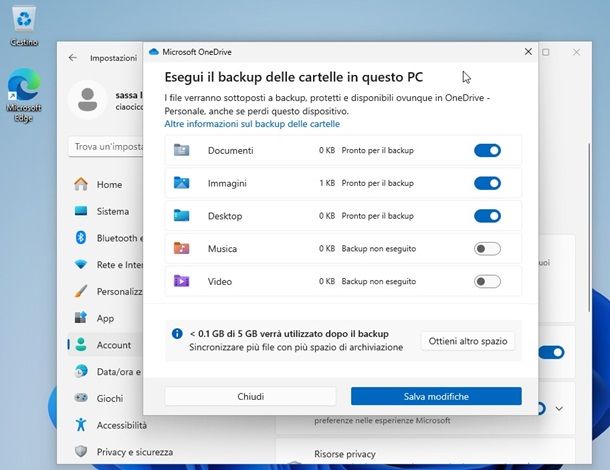Click the Data/ora globe clock icon
Image resolution: width=610 pixels, height=470 pixels.
(x=81, y=371)
